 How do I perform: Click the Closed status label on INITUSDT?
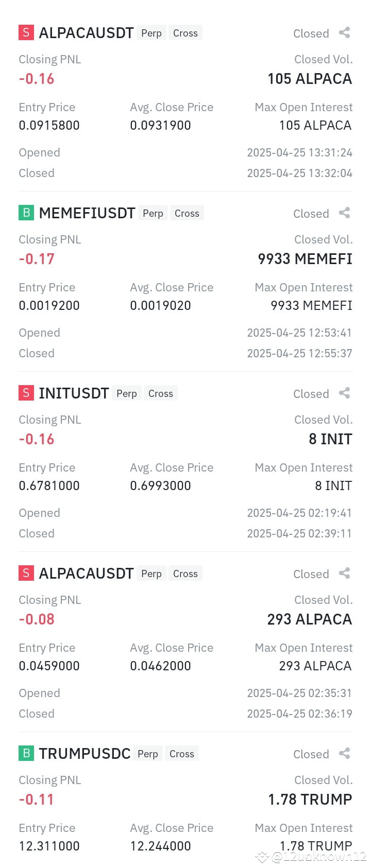point(311,394)
